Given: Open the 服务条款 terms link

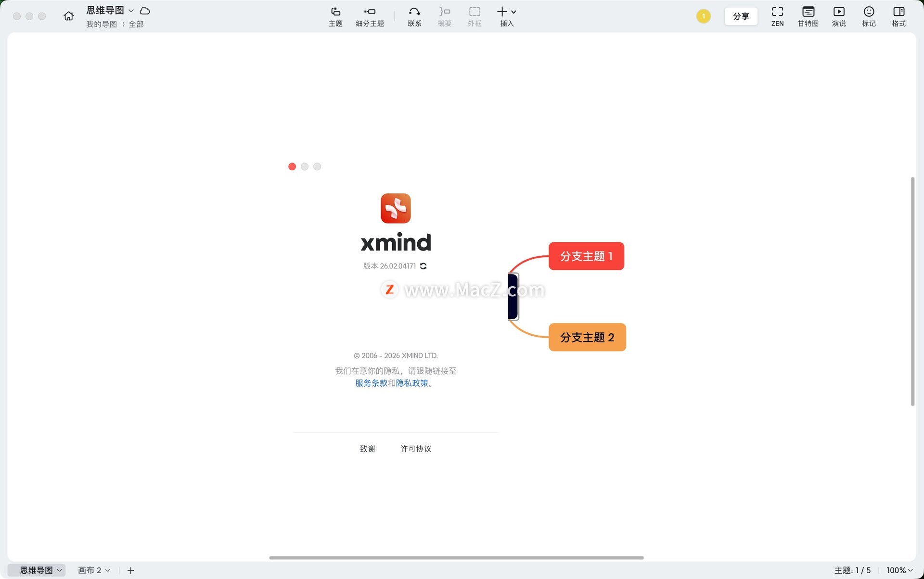Looking at the screenshot, I should pos(371,383).
